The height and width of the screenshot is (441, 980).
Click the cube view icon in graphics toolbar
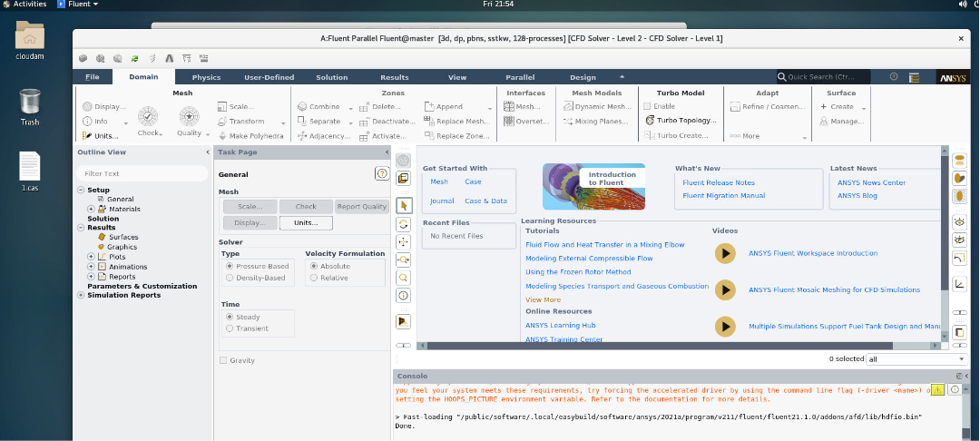point(404,178)
